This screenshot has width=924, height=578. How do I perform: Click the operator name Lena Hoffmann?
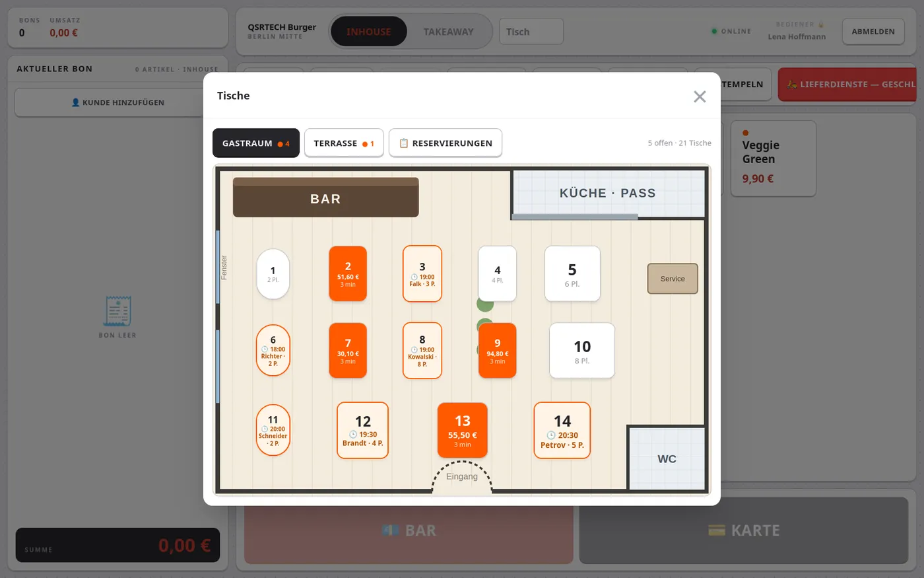point(797,37)
